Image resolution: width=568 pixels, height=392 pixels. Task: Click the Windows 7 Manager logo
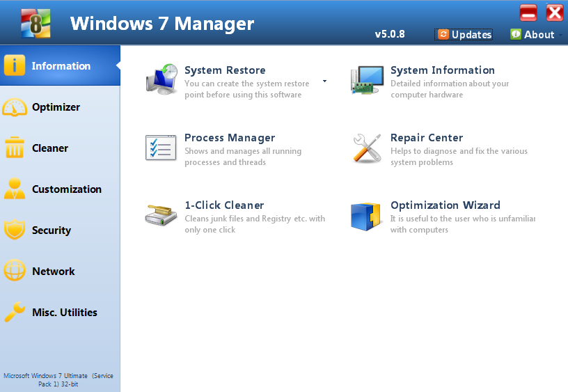tap(37, 23)
